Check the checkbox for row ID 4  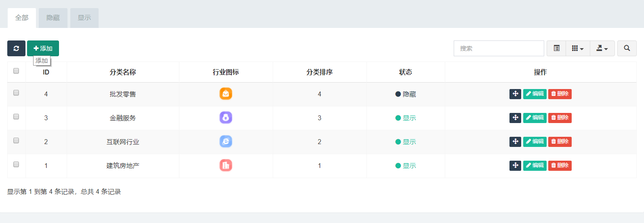point(16,93)
